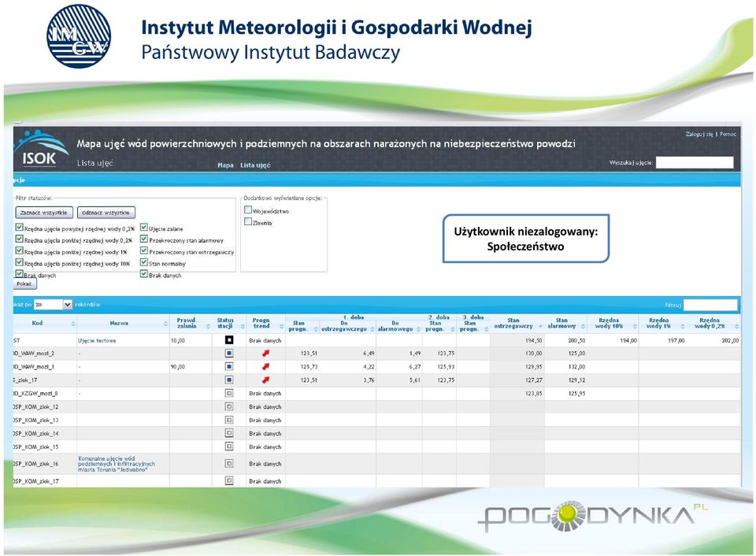Click the Odznacz wszystkie button
This screenshot has height=556, width=756.
[106, 213]
